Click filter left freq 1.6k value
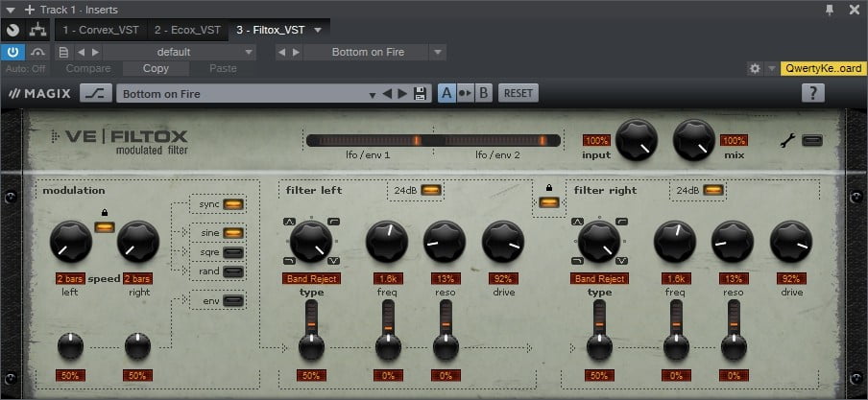 pos(388,279)
